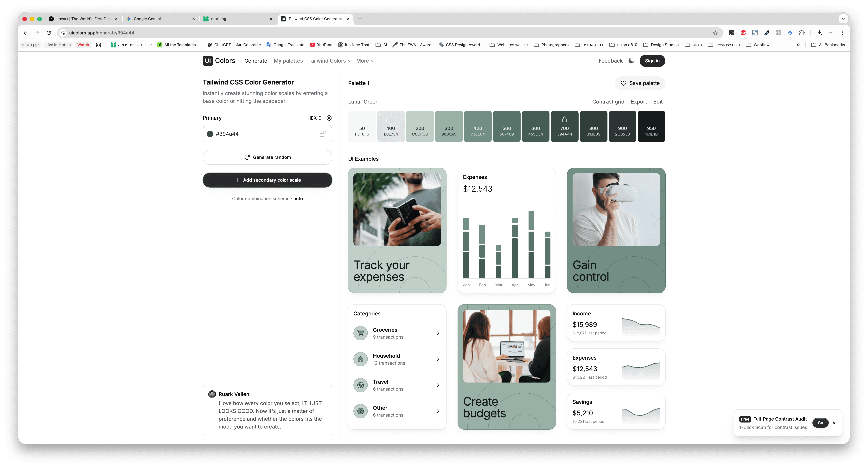Toggle the lock icon in hex input
The height and width of the screenshot is (468, 868).
click(x=322, y=134)
